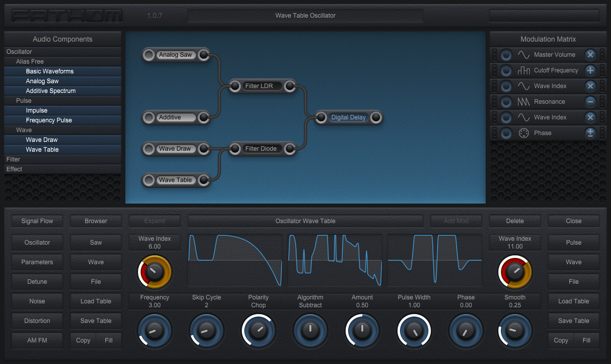Image resolution: width=611 pixels, height=364 pixels.
Task: Click the MIDI connector icon in Phase modulation row
Action: pyautogui.click(x=524, y=133)
